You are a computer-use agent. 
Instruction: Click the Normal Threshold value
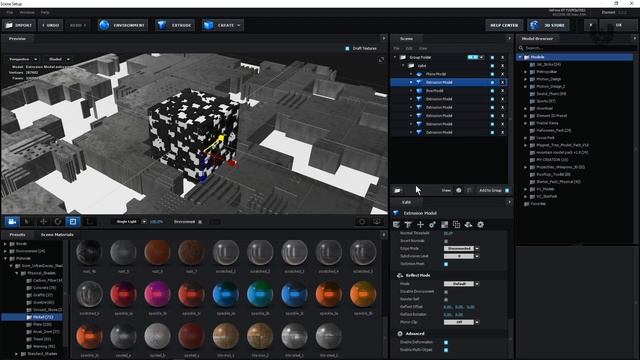pos(448,233)
